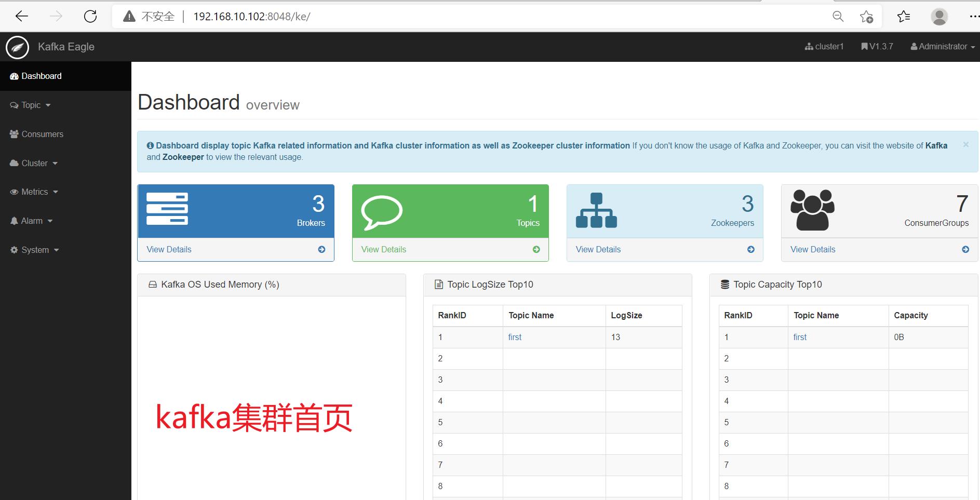Click the ConsumerGroups count 7
The image size is (980, 500).
[x=962, y=204]
